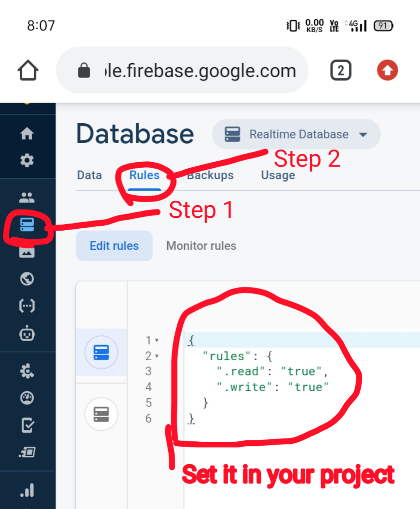
Task: Open Authentication users icon in sidebar
Action: 27,198
